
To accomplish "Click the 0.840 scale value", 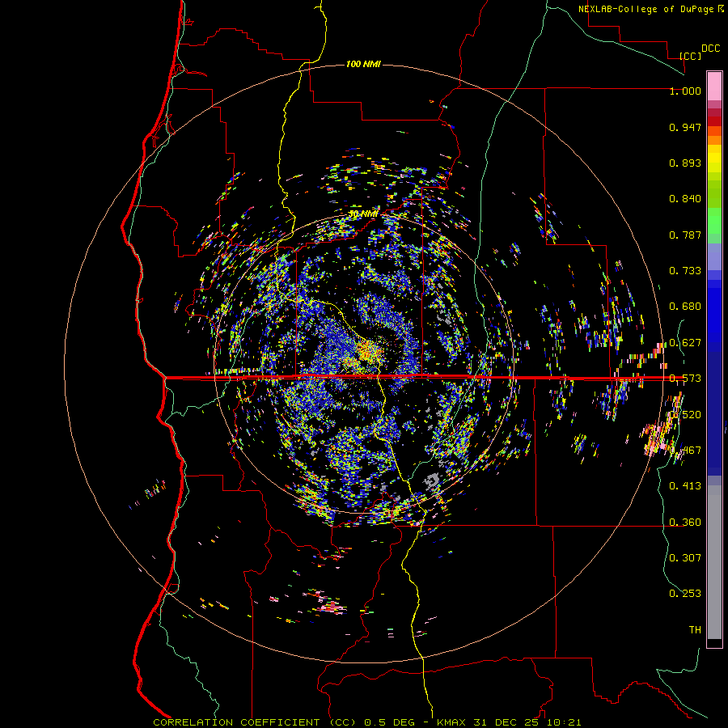I will pyautogui.click(x=685, y=199).
